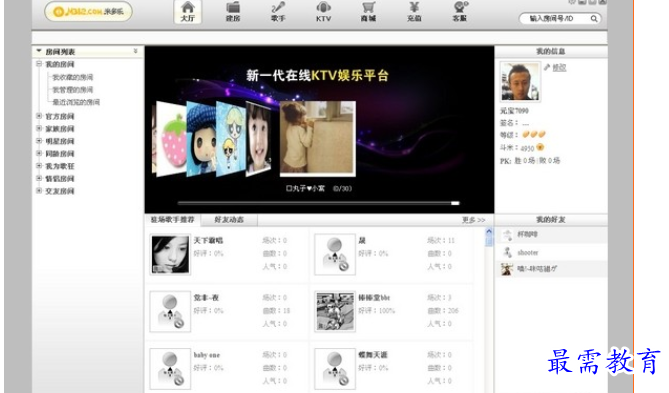The image size is (669, 393).
Task: Open the 充值 yen recharge icon
Action: 414,7
